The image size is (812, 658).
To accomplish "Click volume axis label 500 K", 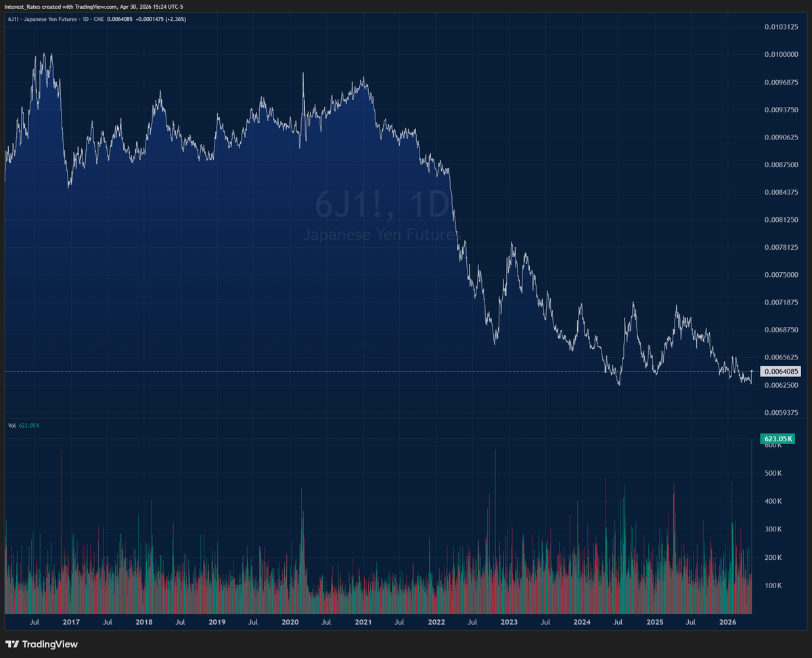I will (773, 473).
